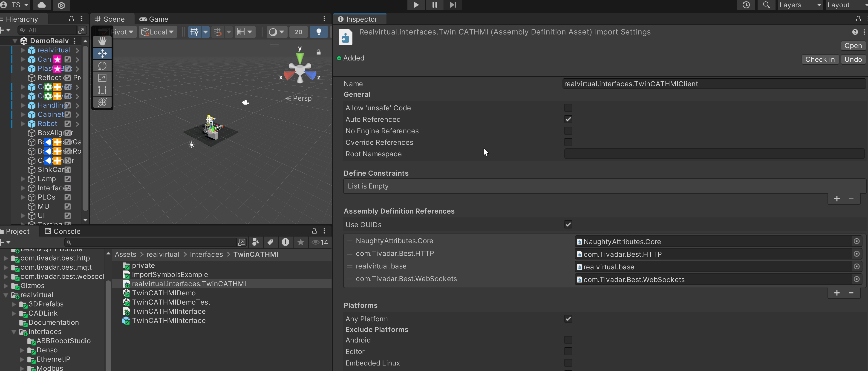Viewport: 868px width, 371px height.
Task: Collapse the realvirtual folder in Project tree
Action: (x=6, y=295)
